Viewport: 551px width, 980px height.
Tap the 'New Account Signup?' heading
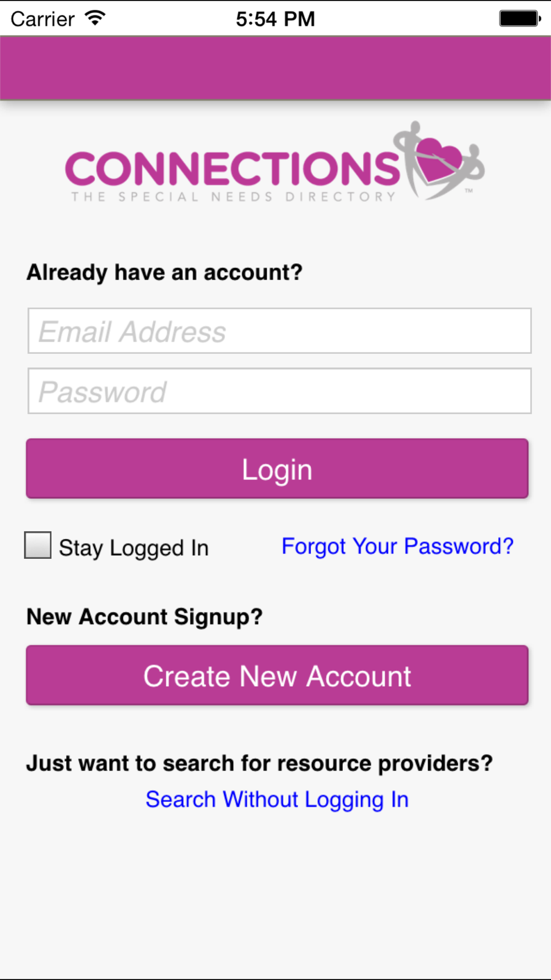click(145, 617)
